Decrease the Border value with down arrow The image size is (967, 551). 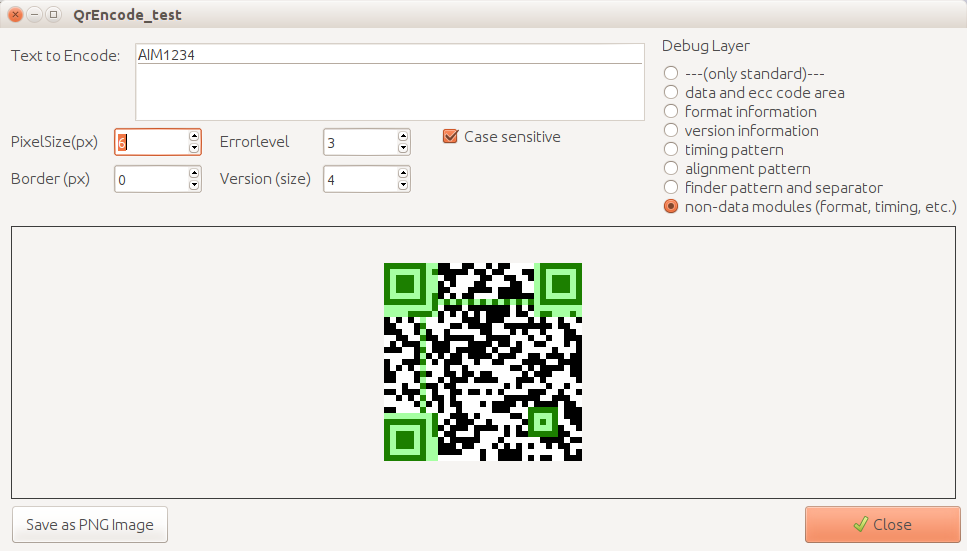click(193, 185)
